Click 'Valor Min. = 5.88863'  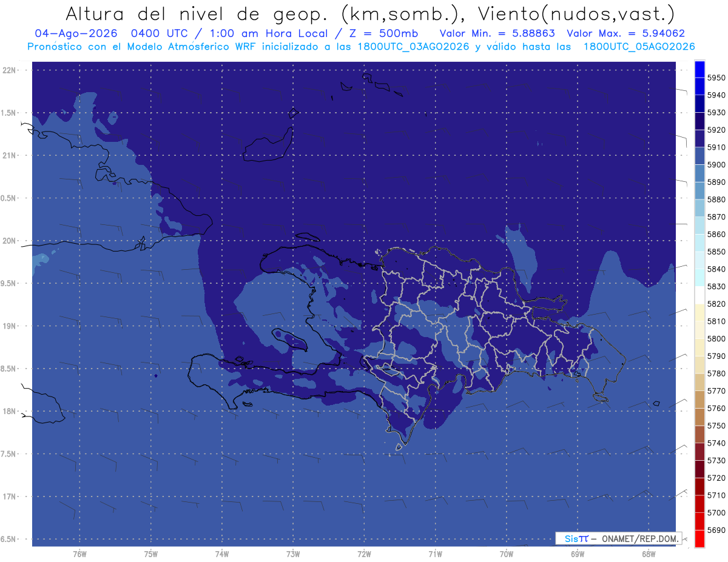[497, 33]
